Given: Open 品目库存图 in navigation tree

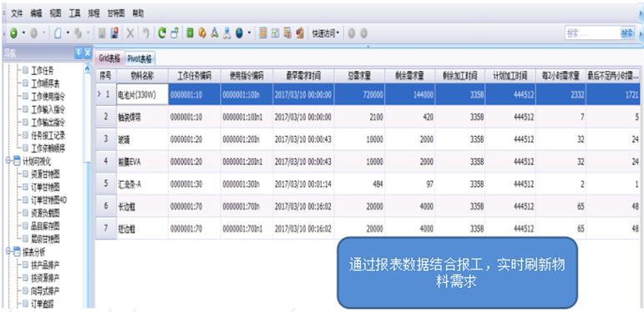Looking at the screenshot, I should point(45,226).
